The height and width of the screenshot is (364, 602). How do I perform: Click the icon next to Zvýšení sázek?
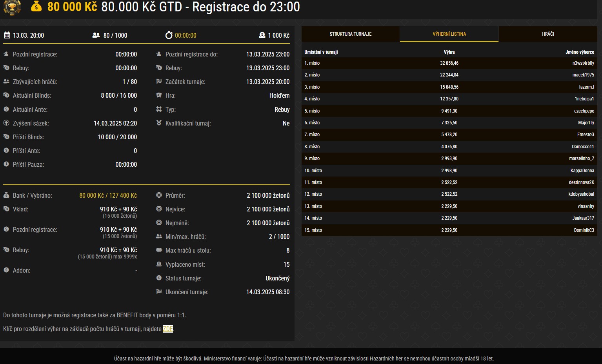(x=6, y=123)
